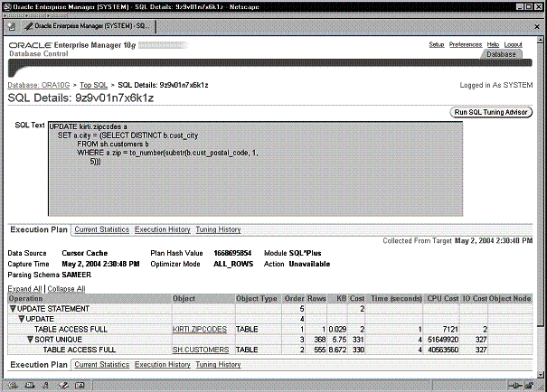
Task: Open bottom Execution History tab
Action: coord(163,365)
